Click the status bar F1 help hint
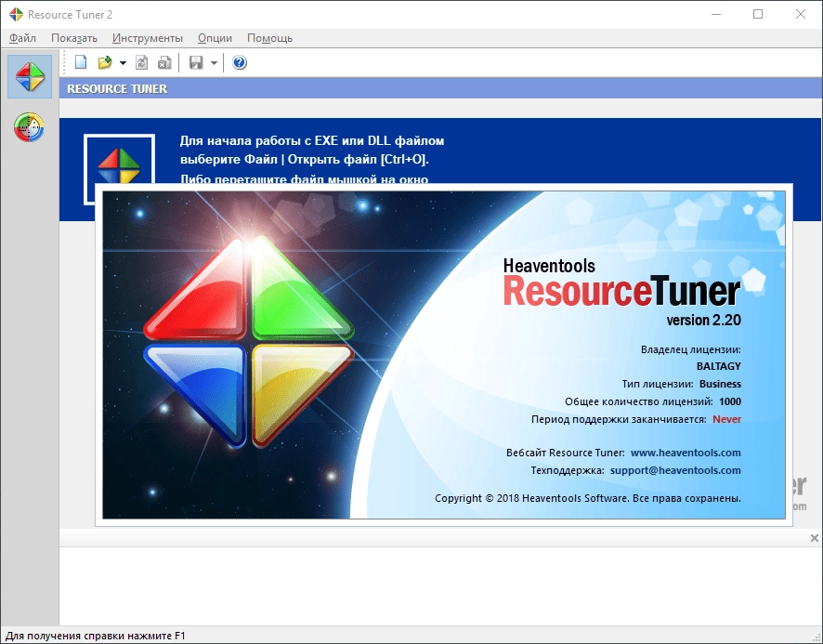Viewport: 823px width, 644px height. pyautogui.click(x=95, y=636)
